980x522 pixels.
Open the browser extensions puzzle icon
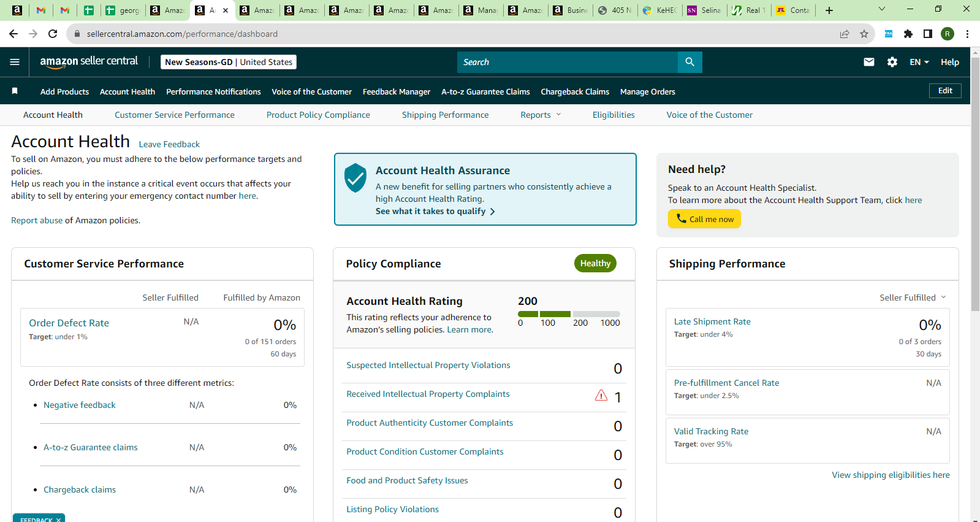pos(908,34)
